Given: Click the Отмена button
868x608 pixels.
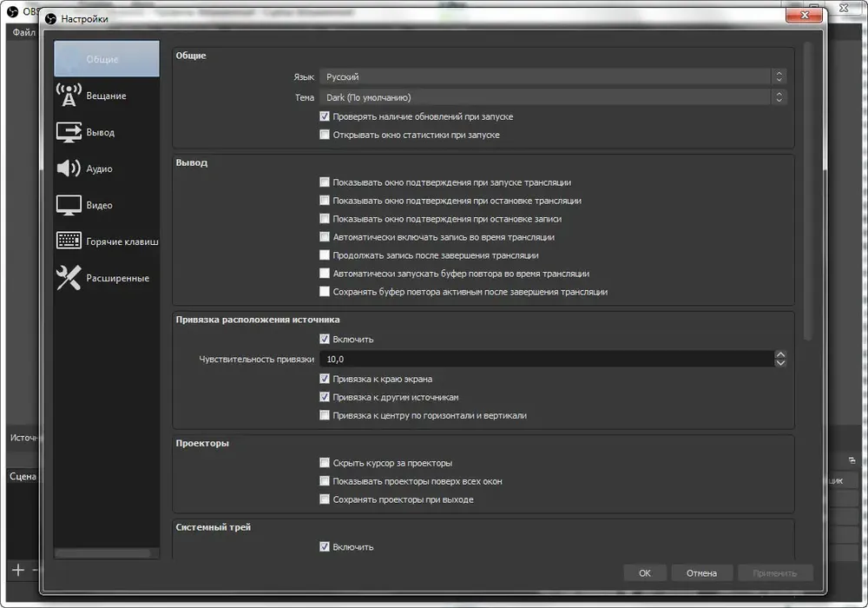Looking at the screenshot, I should (701, 573).
